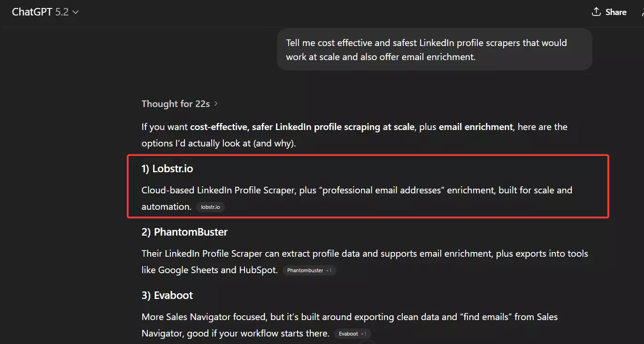The height and width of the screenshot is (344, 644).
Task: Open the Phantombuster source citation chip
Action: click(x=304, y=270)
